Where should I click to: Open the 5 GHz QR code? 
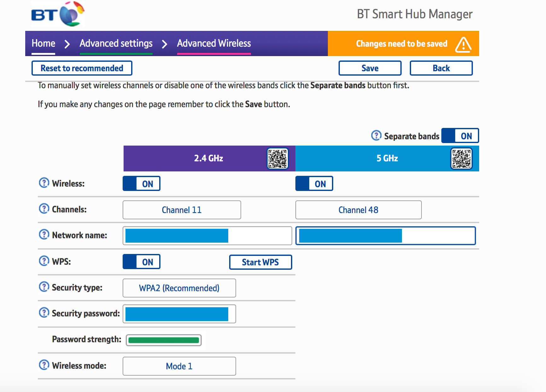pyautogui.click(x=461, y=159)
